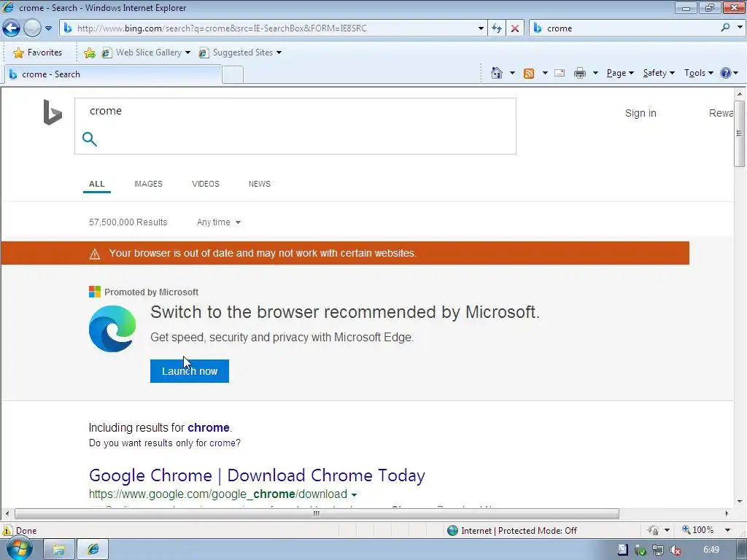Click Sign in on Bing
This screenshot has width=747, height=560.
click(640, 113)
